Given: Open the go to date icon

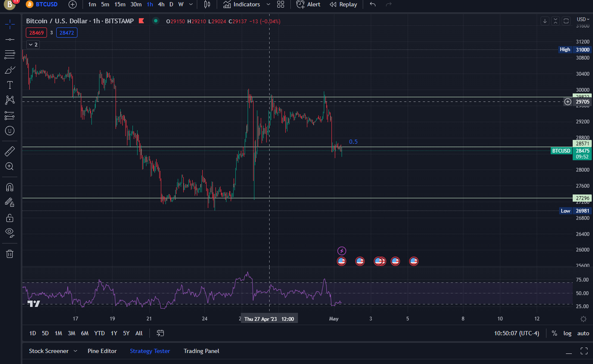Looking at the screenshot, I should click(x=160, y=333).
